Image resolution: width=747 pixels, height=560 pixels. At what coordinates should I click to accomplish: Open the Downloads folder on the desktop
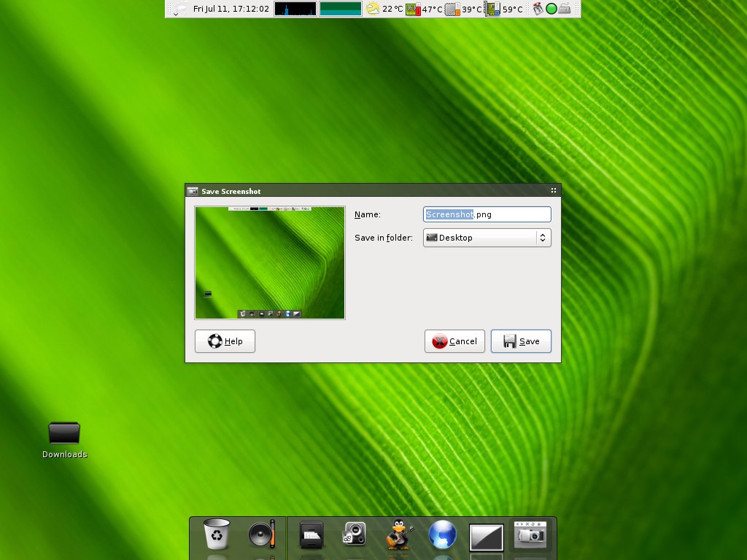(64, 440)
